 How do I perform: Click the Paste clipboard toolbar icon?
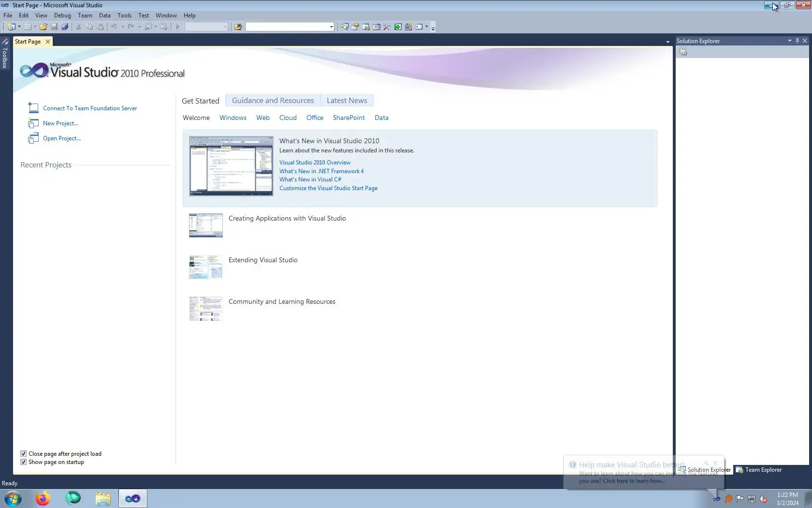100,27
